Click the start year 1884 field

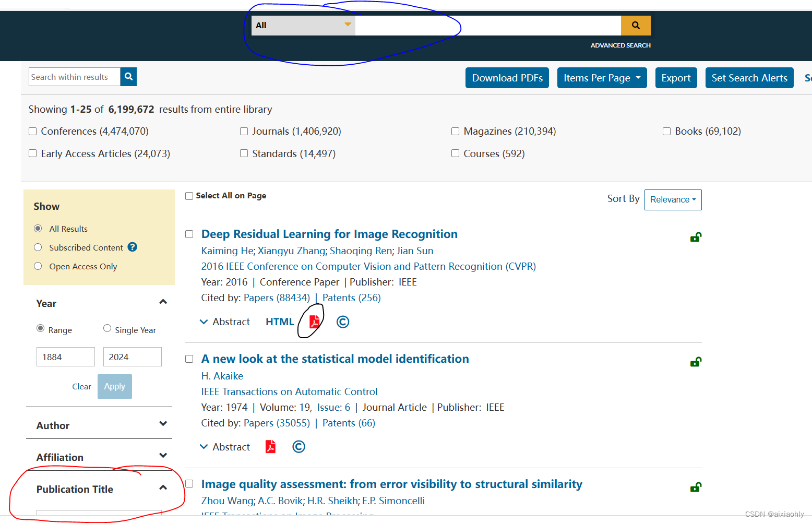pos(66,357)
